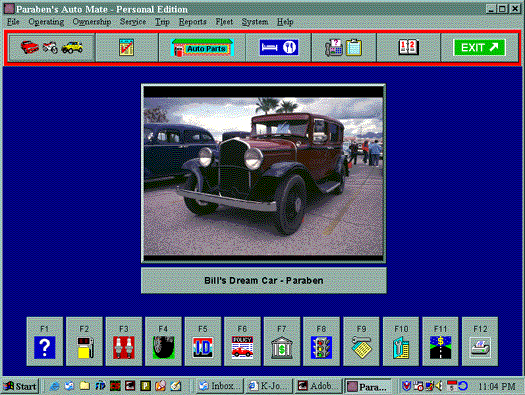Click the 11:04 PM system clock
Viewport: 525px width, 395px height.
(497, 387)
